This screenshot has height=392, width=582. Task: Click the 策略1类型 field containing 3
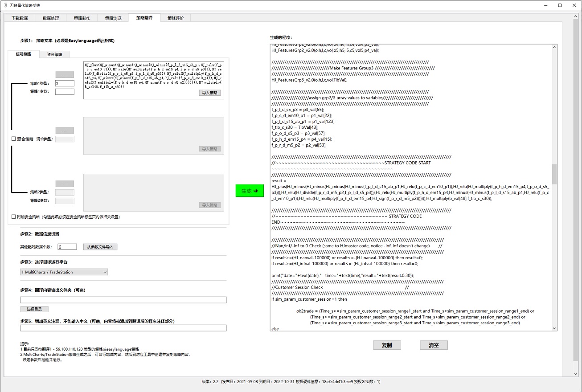click(x=65, y=83)
